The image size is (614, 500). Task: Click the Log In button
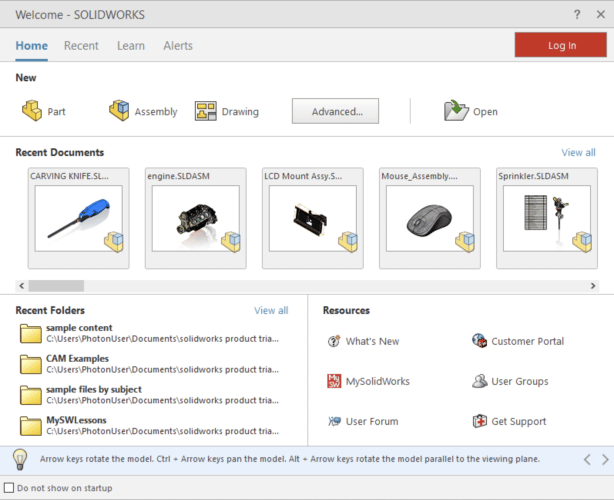coord(561,45)
